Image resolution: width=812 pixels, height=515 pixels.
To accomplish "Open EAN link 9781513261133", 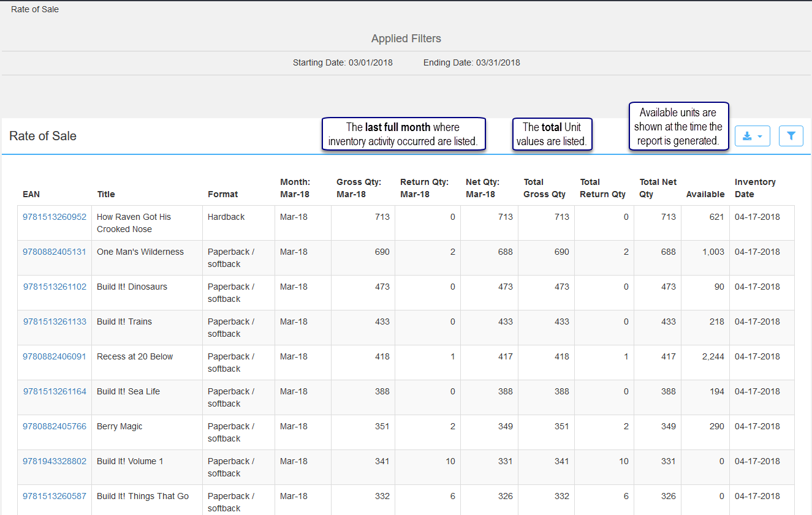I will point(55,321).
